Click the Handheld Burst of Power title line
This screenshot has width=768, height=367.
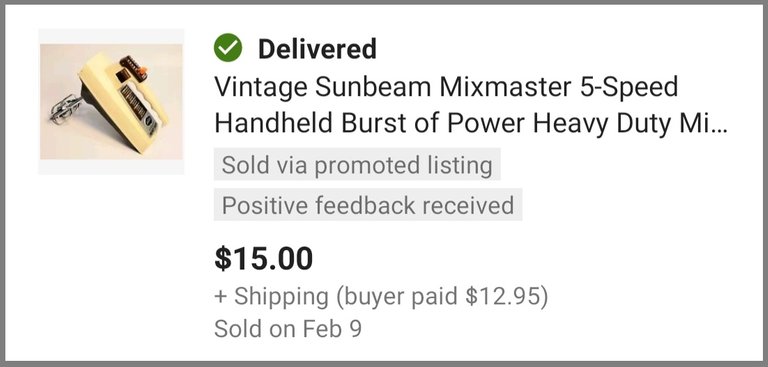point(471,123)
